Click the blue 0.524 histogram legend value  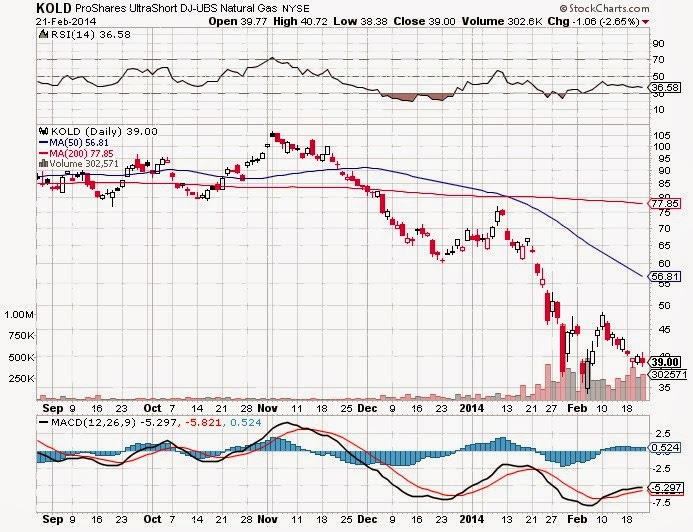(246, 422)
